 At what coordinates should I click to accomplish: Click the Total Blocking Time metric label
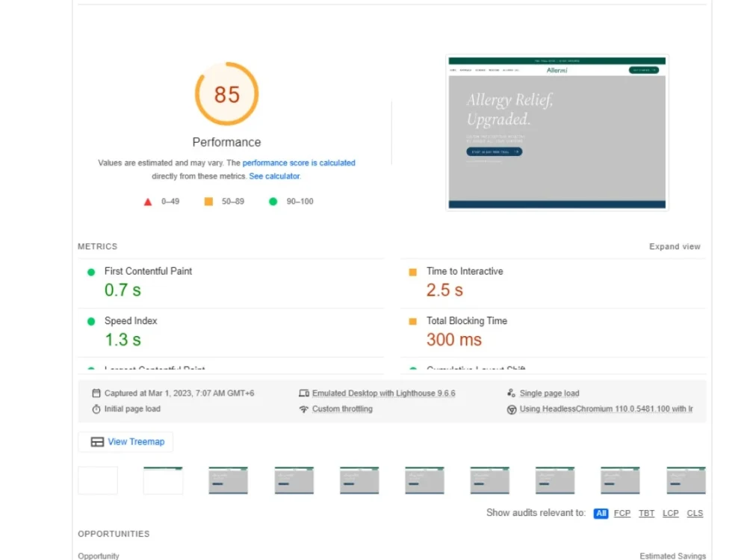tap(466, 321)
